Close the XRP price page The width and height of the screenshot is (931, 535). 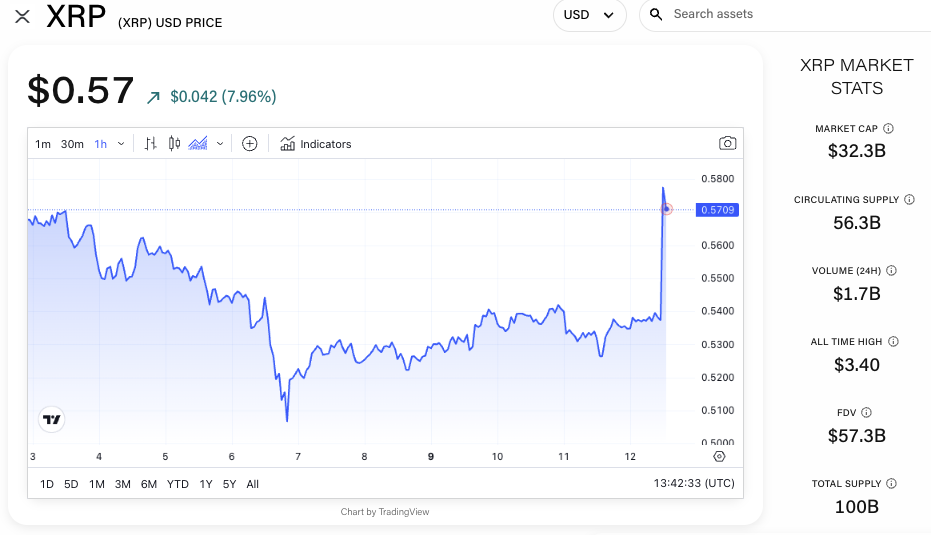point(22,16)
